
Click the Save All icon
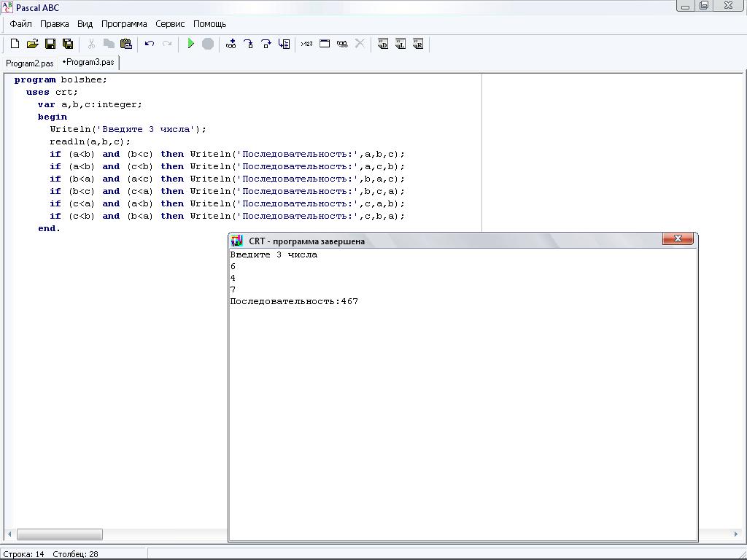pyautogui.click(x=68, y=44)
